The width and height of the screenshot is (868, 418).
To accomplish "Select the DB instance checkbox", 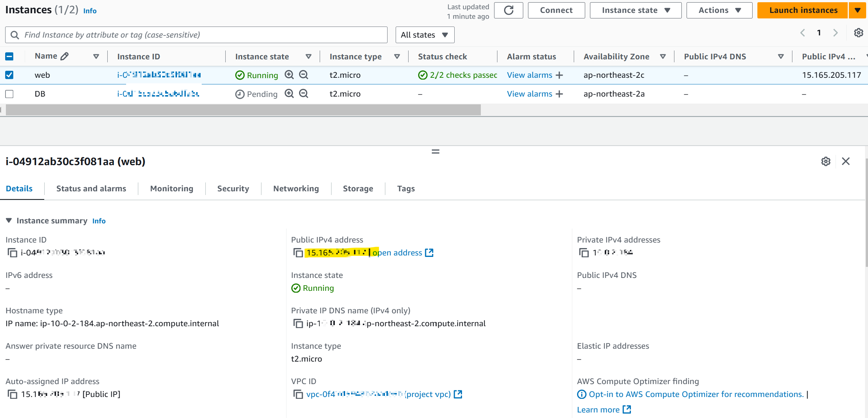I will (9, 94).
